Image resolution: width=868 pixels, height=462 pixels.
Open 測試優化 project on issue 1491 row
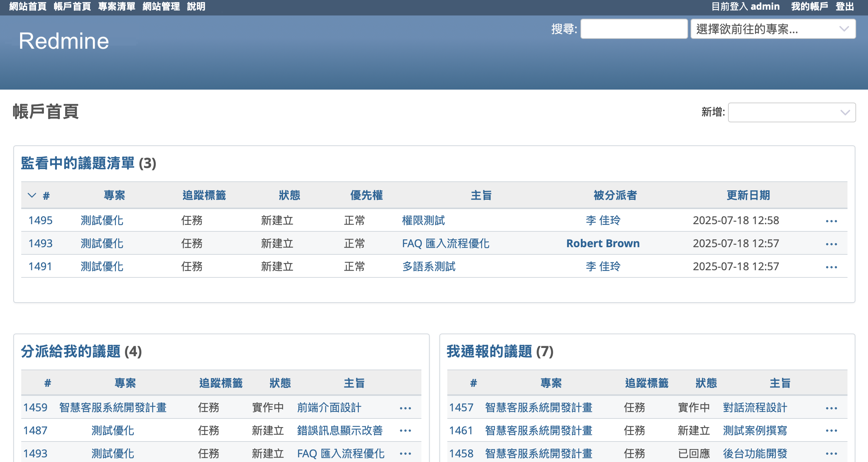[x=102, y=266]
